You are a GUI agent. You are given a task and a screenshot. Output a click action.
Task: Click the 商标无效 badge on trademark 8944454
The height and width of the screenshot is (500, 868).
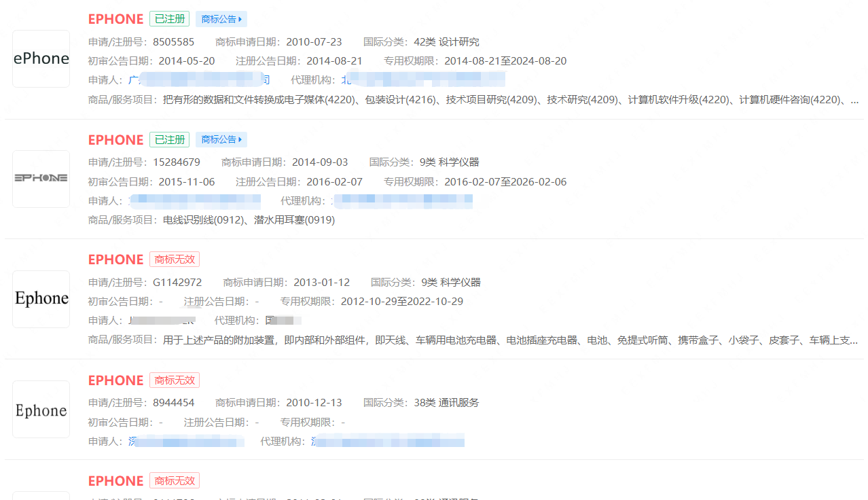[175, 380]
